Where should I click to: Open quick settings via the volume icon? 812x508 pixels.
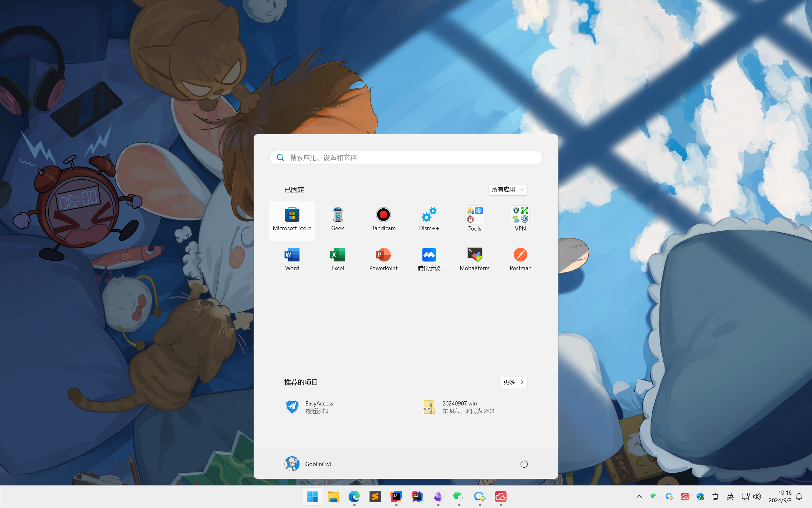[757, 497]
